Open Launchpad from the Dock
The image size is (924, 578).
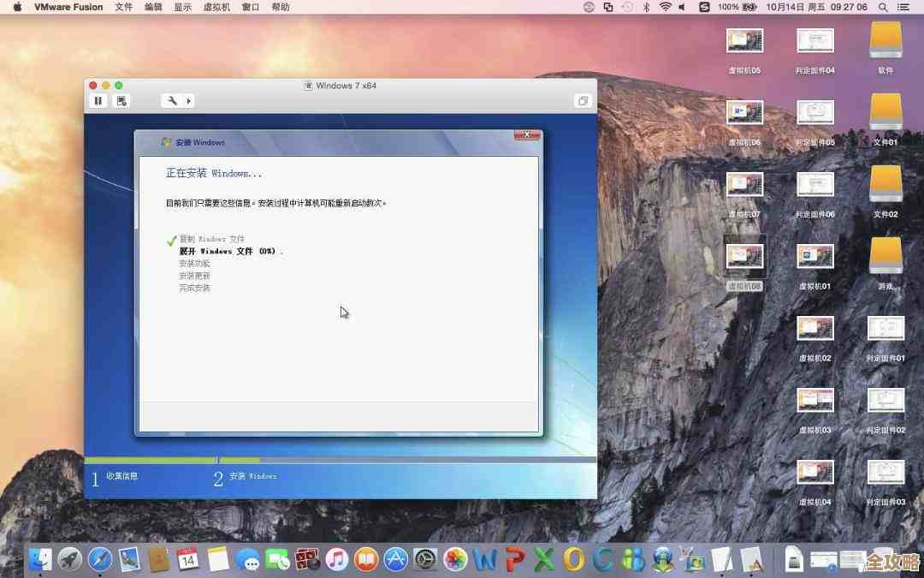pos(69,561)
